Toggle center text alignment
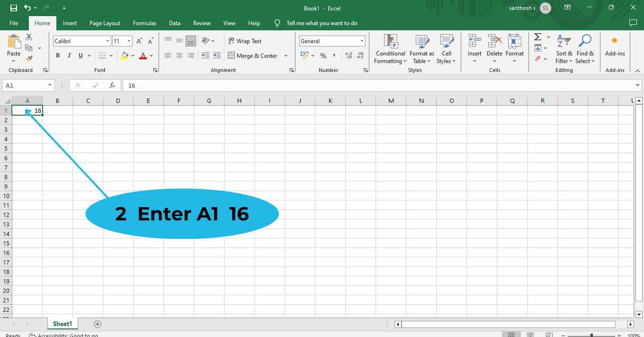The width and height of the screenshot is (644, 337). tap(179, 55)
